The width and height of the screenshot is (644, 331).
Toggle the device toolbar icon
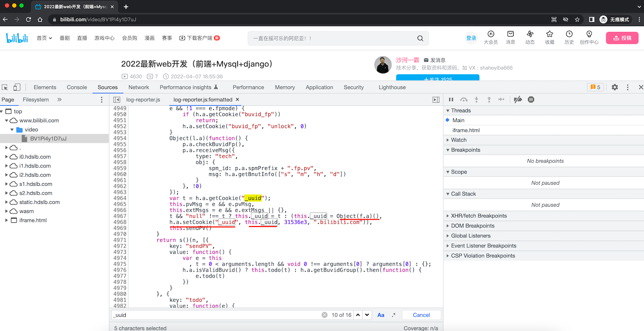(x=17, y=87)
